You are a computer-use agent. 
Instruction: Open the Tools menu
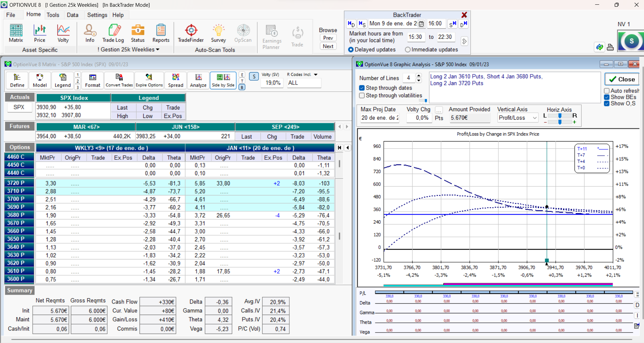[53, 15]
